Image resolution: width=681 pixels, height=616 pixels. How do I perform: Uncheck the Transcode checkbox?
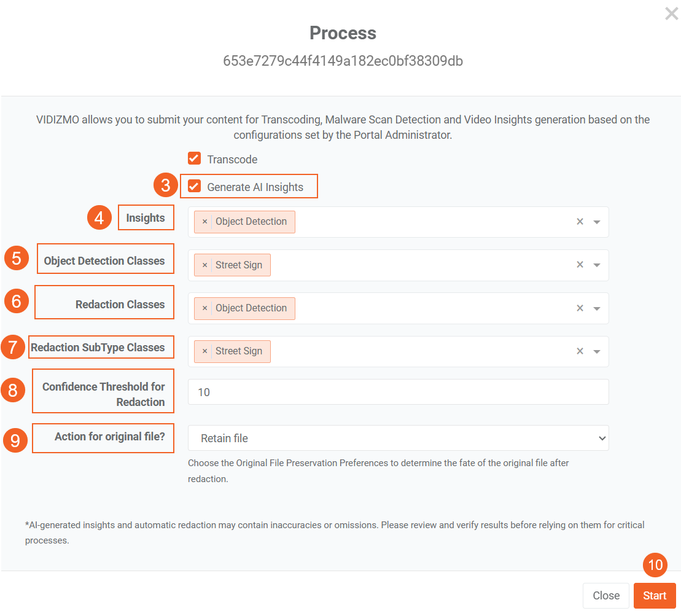(195, 159)
